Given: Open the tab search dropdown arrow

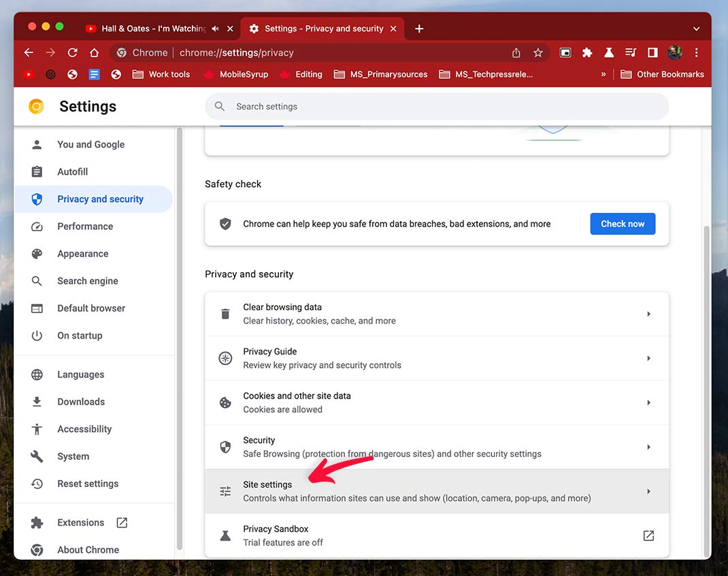Looking at the screenshot, I should (696, 29).
